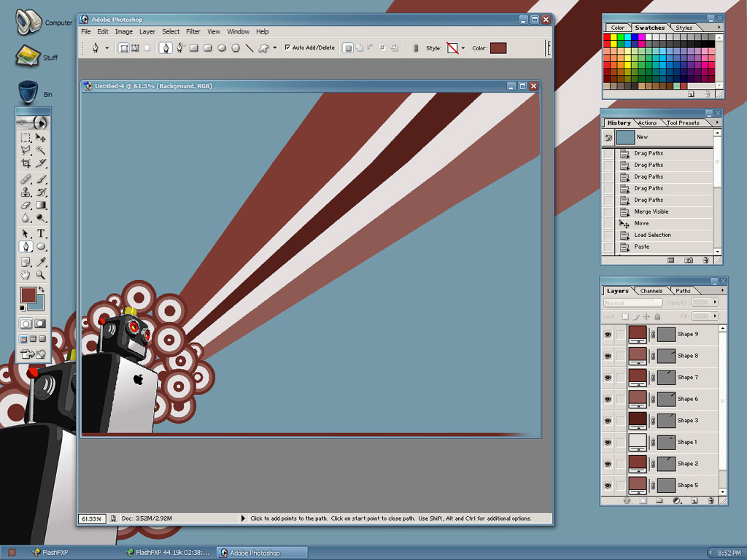Choose the Eyedropper tool
747x560 pixels.
(42, 262)
